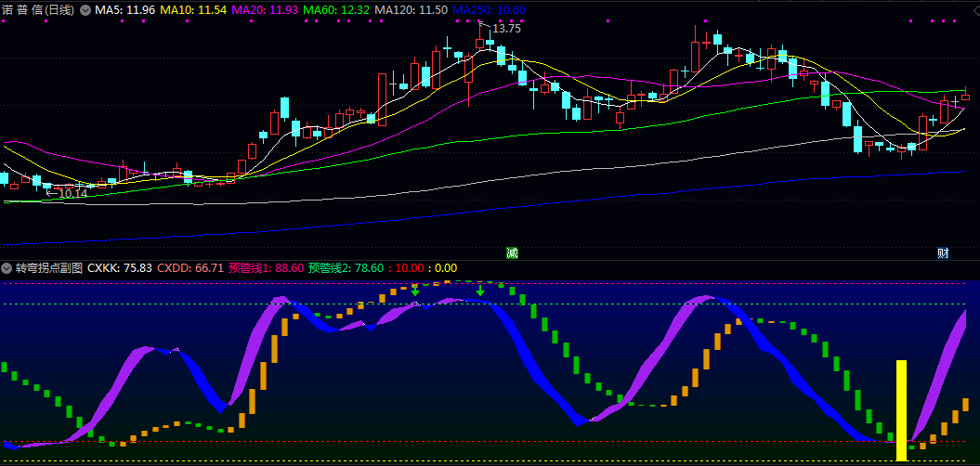The width and height of the screenshot is (980, 466).
Task: Click the first green down-arrow signal
Action: (x=415, y=290)
